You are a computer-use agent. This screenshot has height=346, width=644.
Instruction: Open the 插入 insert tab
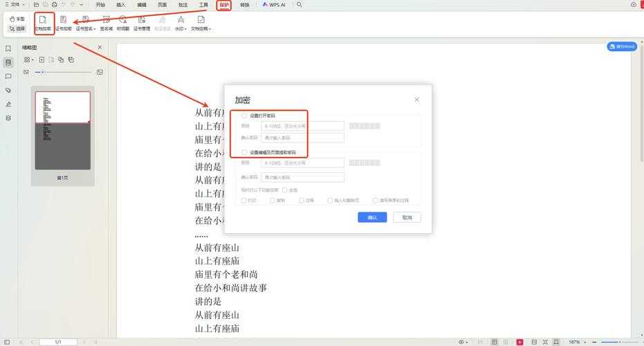(121, 5)
